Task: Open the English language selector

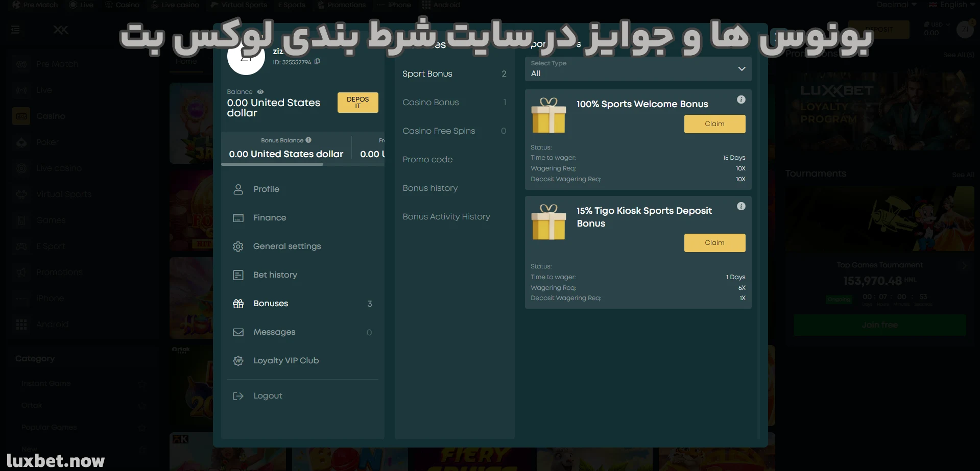Action: (951, 5)
